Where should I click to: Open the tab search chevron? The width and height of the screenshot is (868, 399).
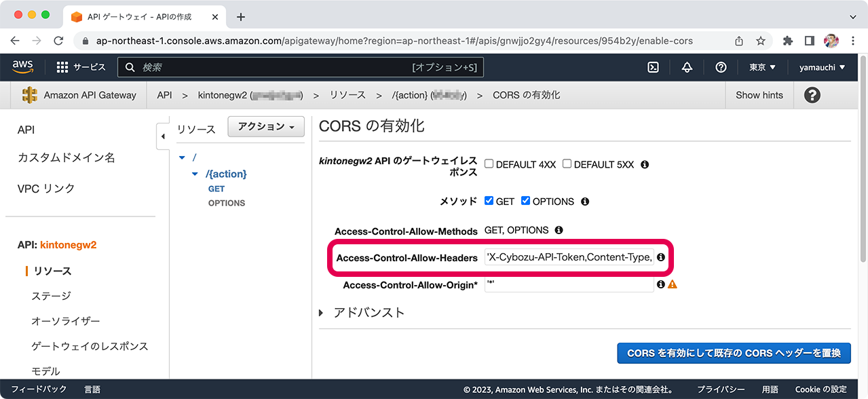pos(853,16)
